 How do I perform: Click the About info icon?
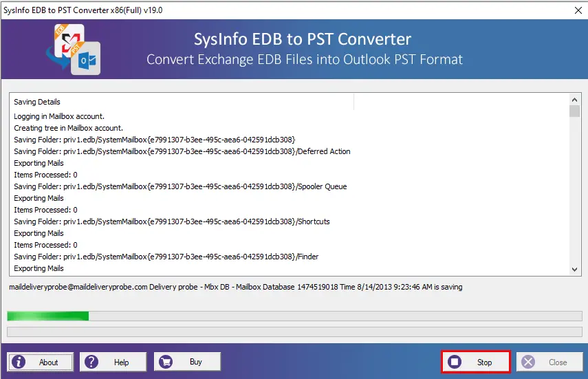click(19, 362)
